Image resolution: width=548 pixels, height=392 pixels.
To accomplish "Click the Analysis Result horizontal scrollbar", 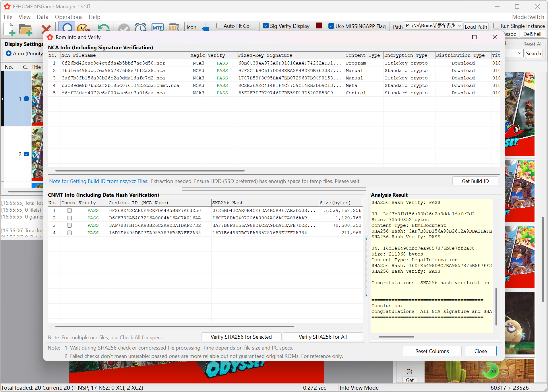I will [396, 337].
